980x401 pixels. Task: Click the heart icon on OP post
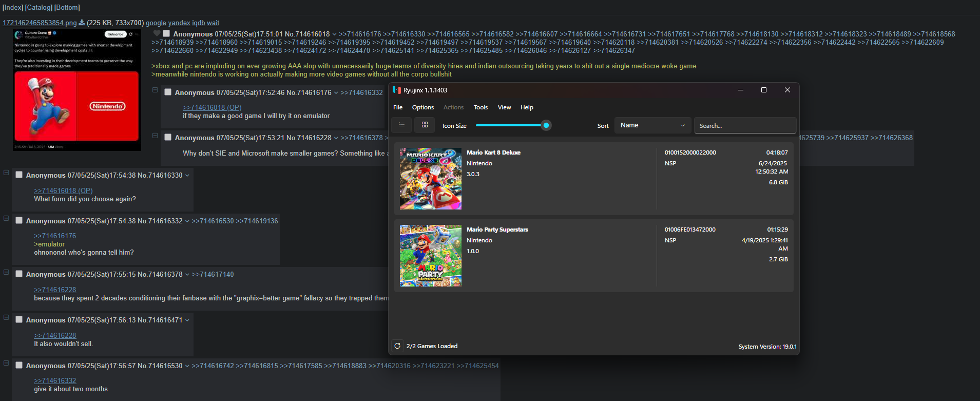point(157,34)
